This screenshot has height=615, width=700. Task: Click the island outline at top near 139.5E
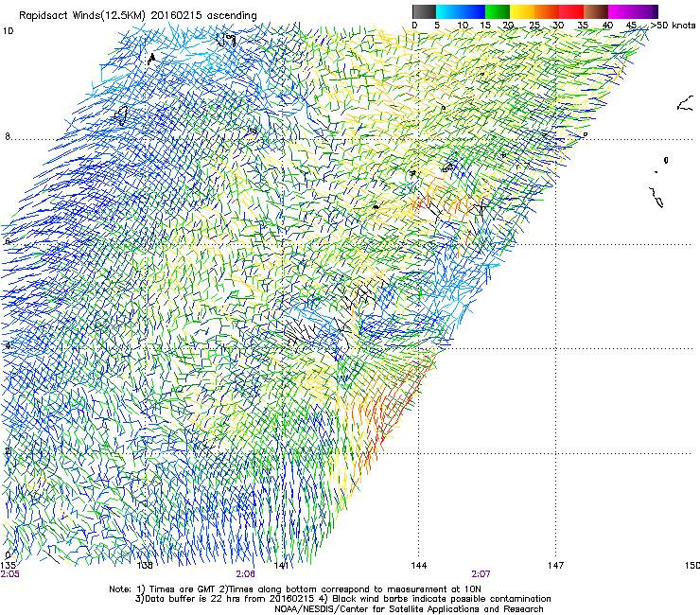click(226, 40)
